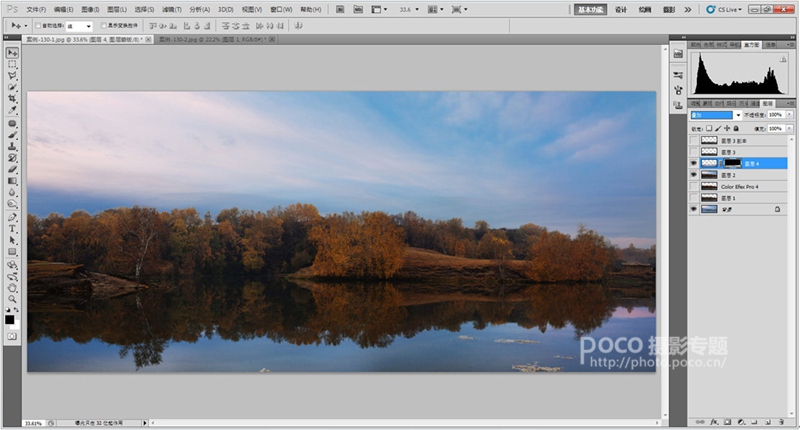Select the Dodge tool

click(x=12, y=204)
